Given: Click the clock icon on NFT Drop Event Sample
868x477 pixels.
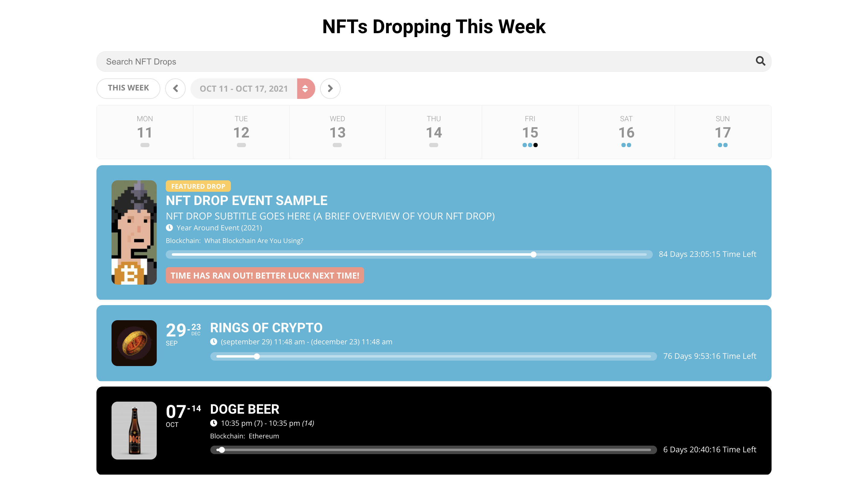Looking at the screenshot, I should tap(169, 228).
